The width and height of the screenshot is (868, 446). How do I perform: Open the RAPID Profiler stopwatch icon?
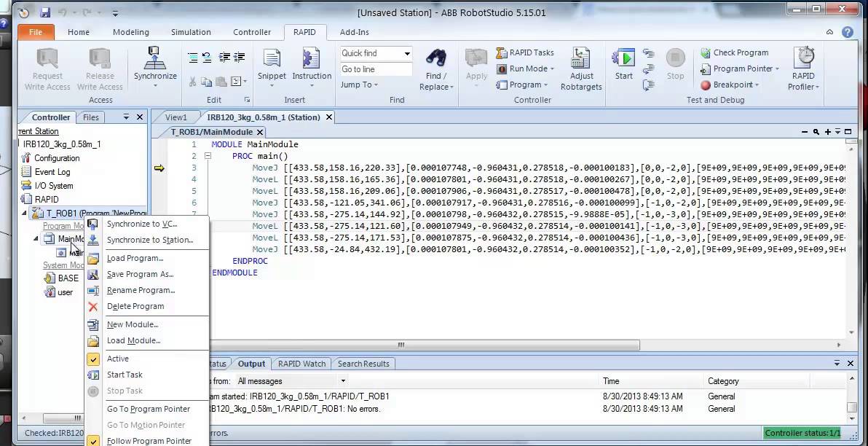click(x=803, y=58)
